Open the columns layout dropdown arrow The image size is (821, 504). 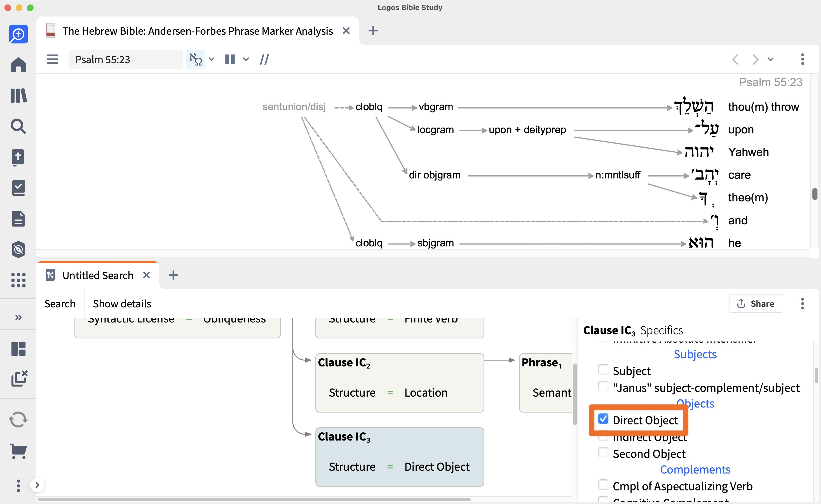[x=246, y=59]
